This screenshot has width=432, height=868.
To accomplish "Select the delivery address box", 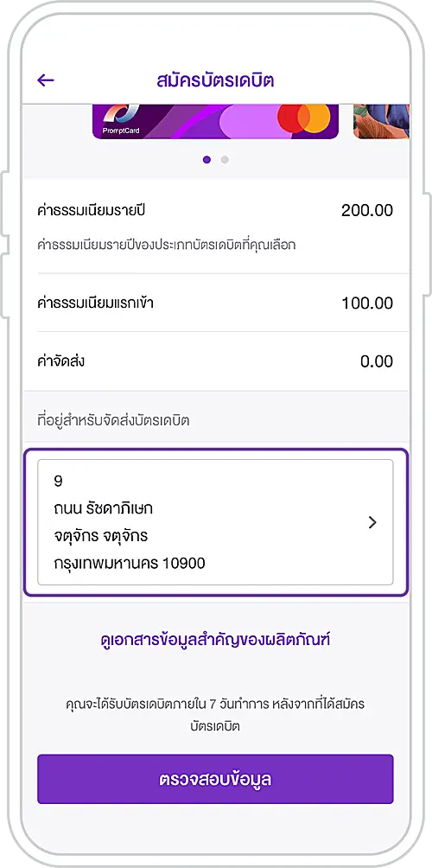I will (215, 522).
